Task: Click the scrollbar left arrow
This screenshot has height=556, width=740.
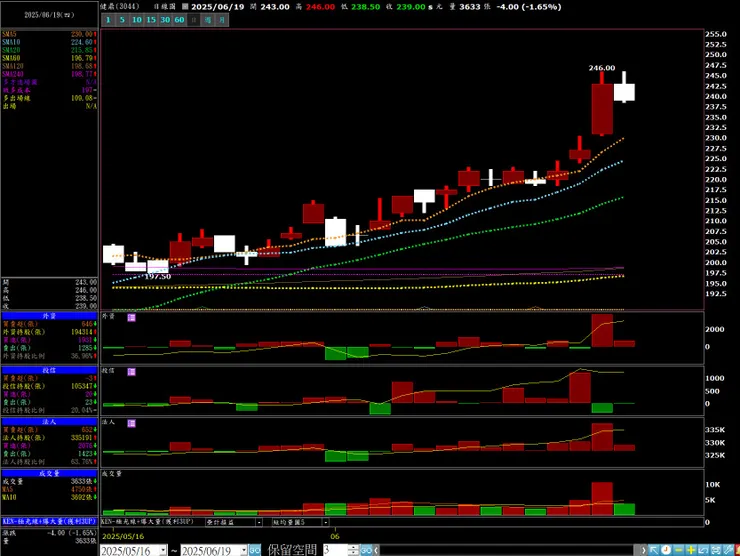Action: (x=377, y=550)
